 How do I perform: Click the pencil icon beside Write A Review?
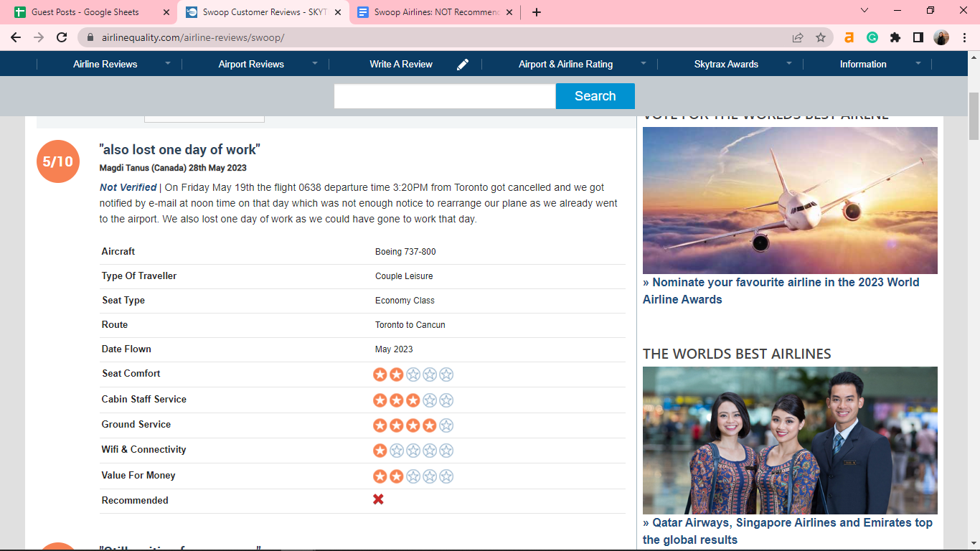[x=463, y=65]
